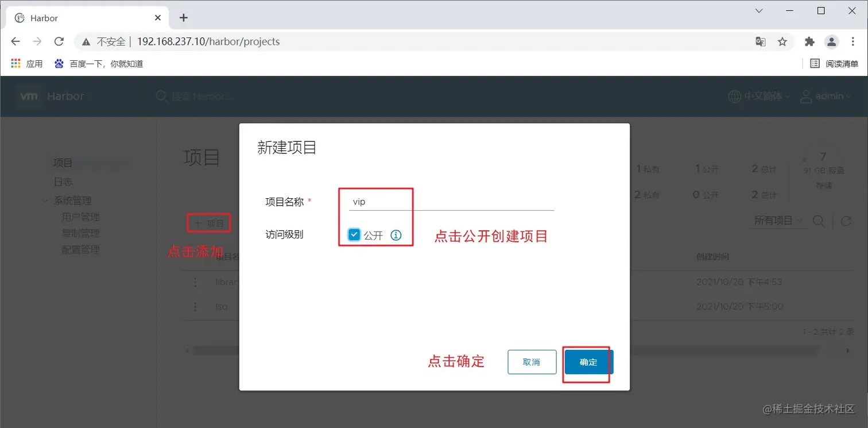
Task: Open 用户管理 in sidebar
Action: pyautogui.click(x=81, y=217)
